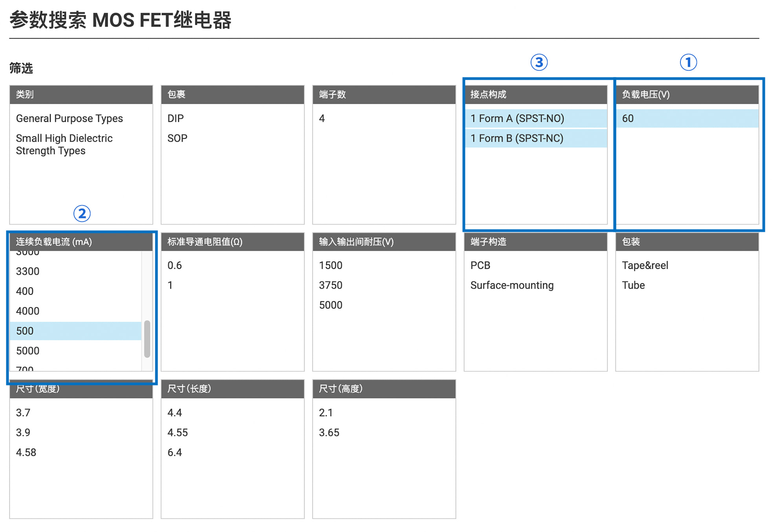This screenshot has width=772, height=532.
Task: Select 0.6 on-resistance value
Action: [x=175, y=265]
